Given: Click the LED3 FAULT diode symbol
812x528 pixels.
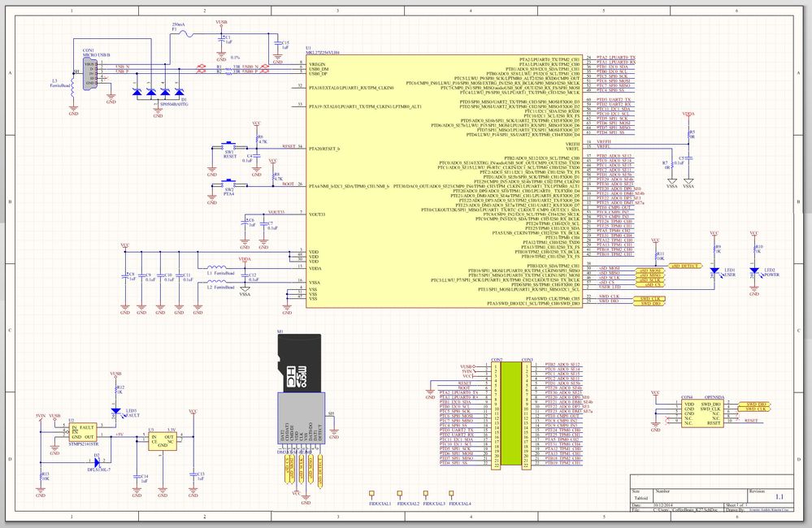Looking at the screenshot, I should (116, 412).
